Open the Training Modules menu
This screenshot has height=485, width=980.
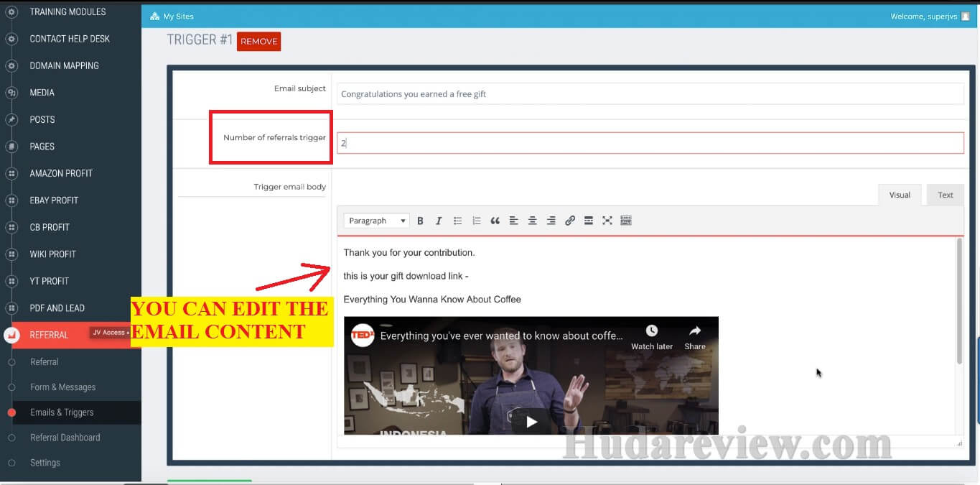(67, 11)
